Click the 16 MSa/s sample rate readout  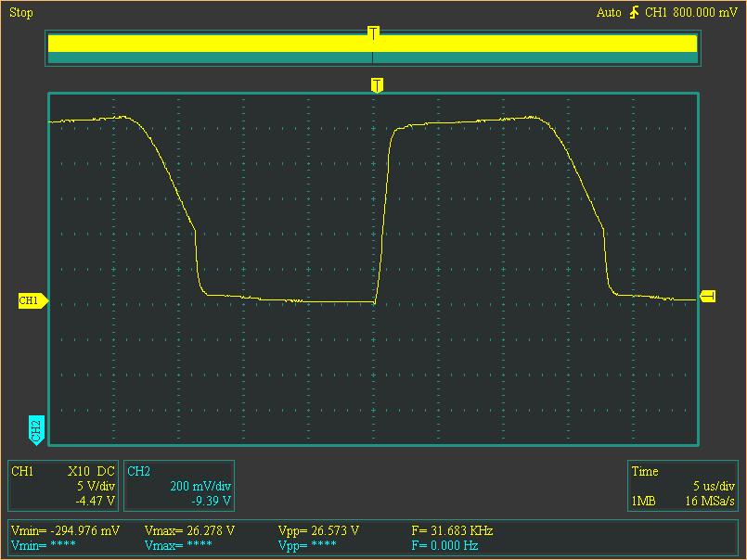click(x=711, y=501)
